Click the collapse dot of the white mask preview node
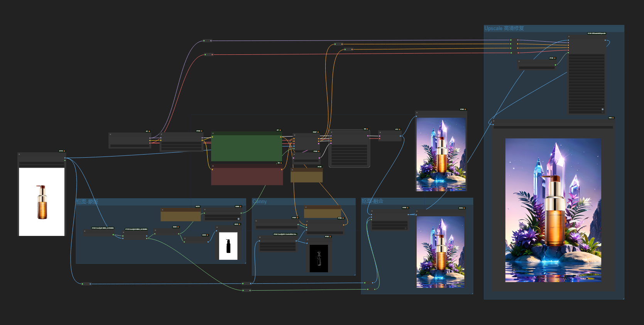The height and width of the screenshot is (325, 644). (217, 227)
